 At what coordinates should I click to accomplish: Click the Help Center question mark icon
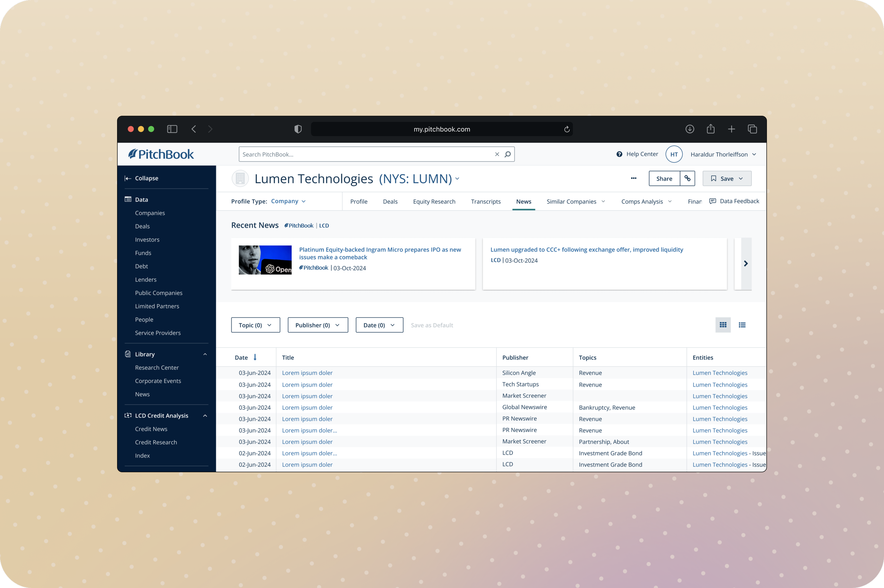click(x=619, y=154)
